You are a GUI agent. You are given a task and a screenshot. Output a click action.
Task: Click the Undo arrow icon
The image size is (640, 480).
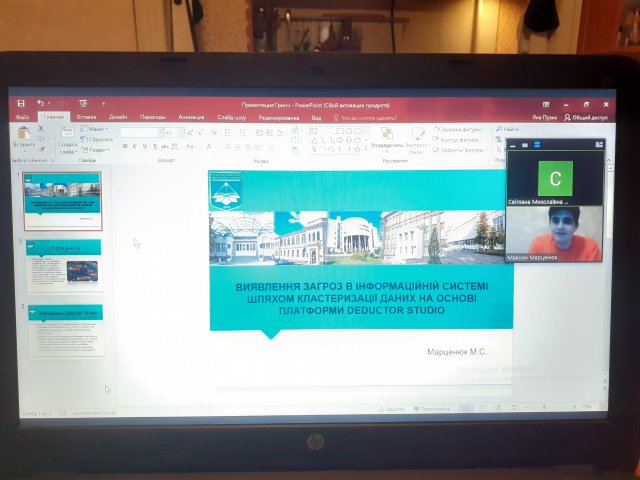click(39, 103)
